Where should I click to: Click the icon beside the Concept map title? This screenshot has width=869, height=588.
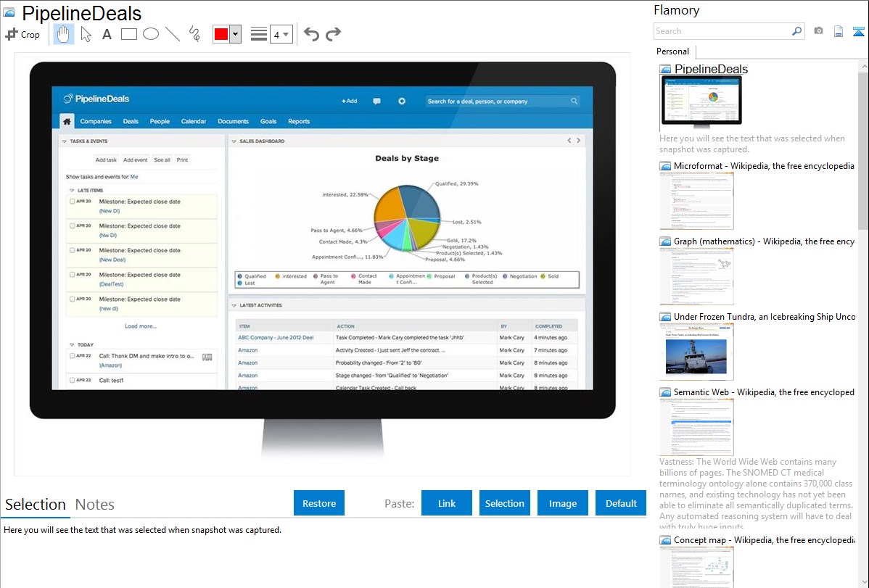point(665,540)
